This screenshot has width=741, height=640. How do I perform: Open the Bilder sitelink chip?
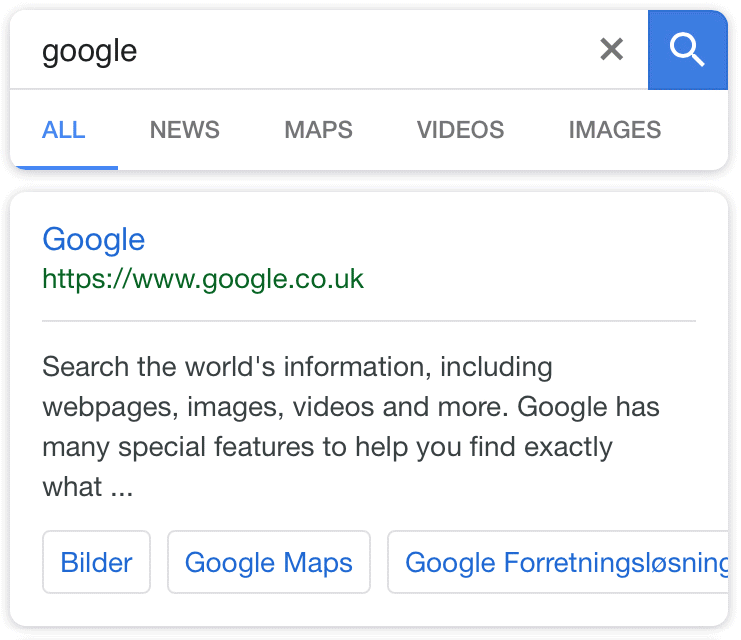point(96,562)
